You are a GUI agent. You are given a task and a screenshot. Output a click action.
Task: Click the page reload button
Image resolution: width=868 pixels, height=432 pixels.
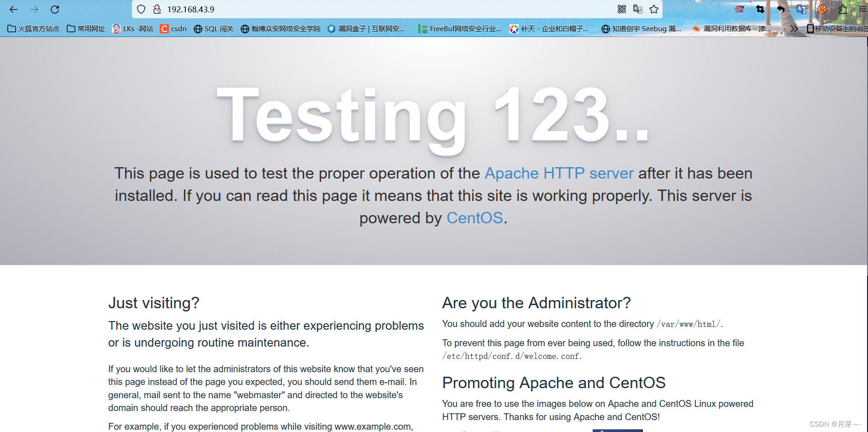tap(55, 9)
